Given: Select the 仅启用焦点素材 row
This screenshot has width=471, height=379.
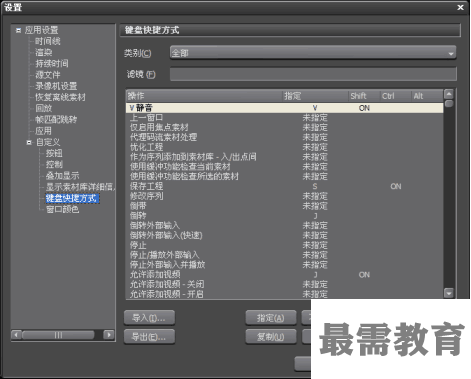Looking at the screenshot, I should coord(285,127).
